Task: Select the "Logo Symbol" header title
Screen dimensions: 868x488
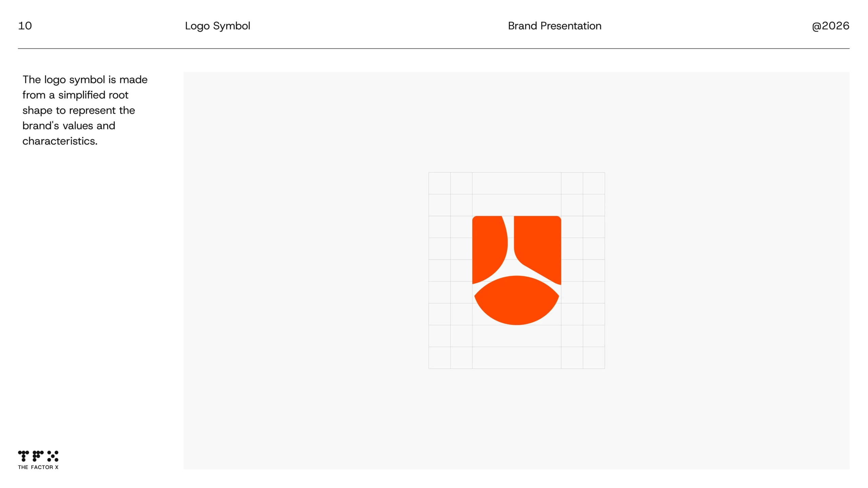Action: (217, 26)
